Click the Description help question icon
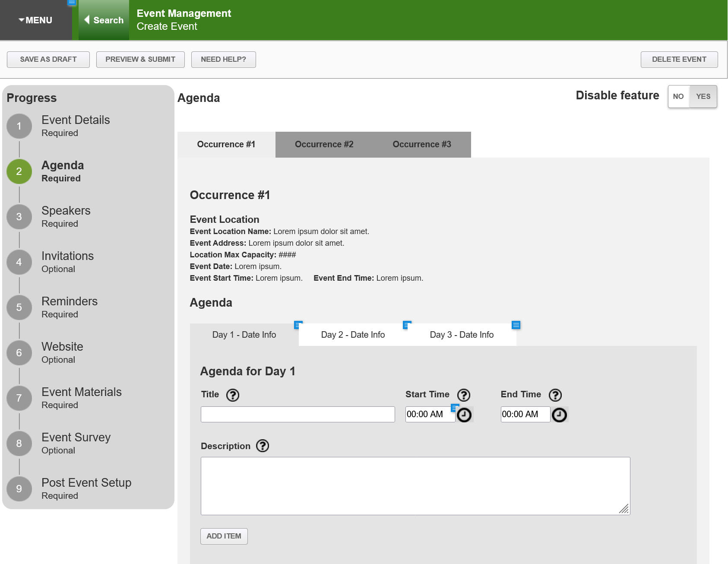Viewport: 728px width, 564px height. click(262, 446)
